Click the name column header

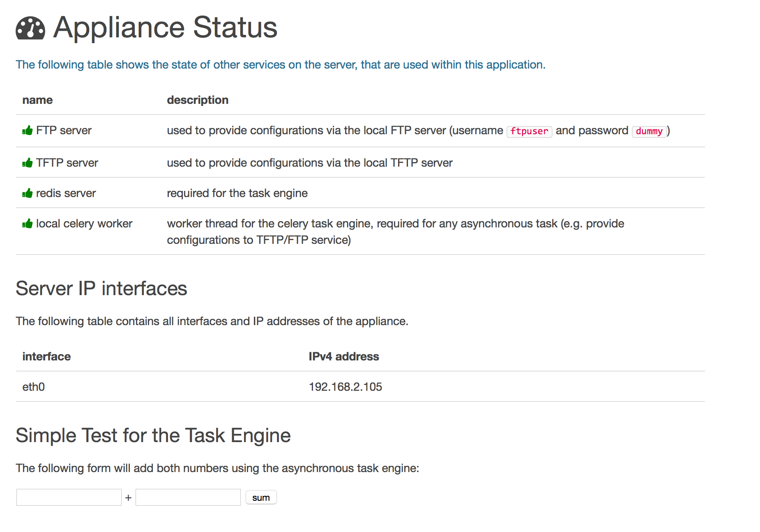pos(37,100)
